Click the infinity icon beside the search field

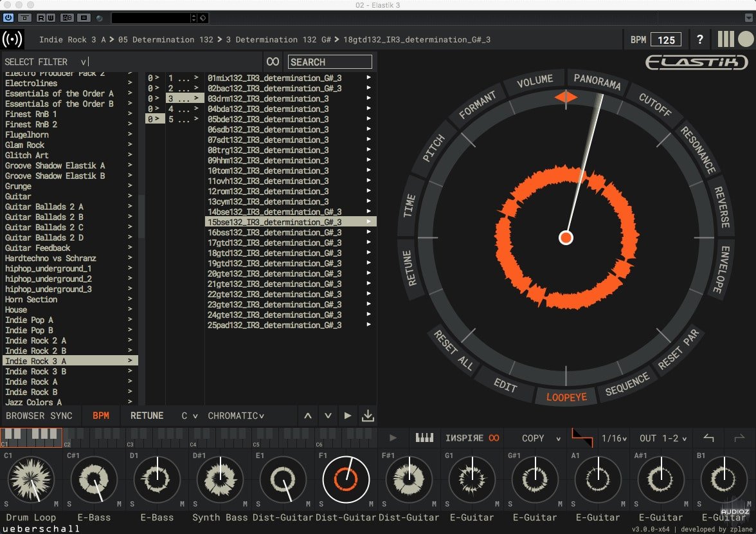[x=273, y=62]
